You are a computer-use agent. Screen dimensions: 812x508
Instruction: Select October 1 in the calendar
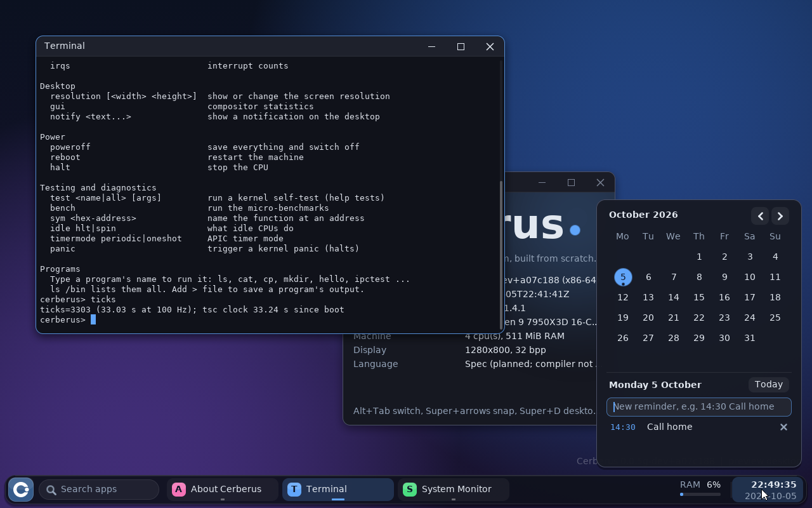(699, 257)
